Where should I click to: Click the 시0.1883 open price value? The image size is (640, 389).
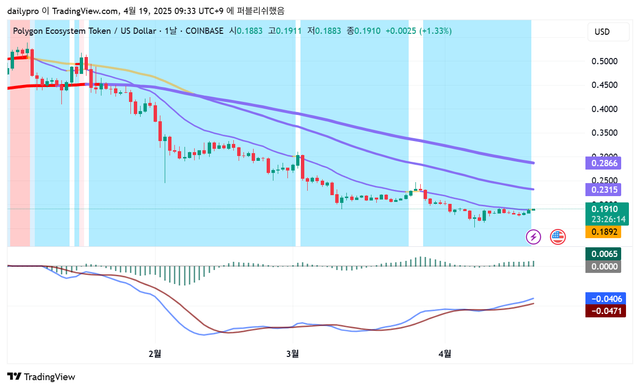[246, 31]
